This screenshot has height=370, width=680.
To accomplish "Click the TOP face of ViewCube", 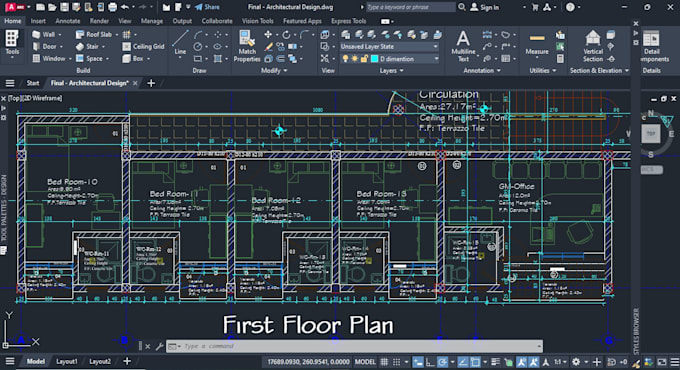I will [x=651, y=134].
